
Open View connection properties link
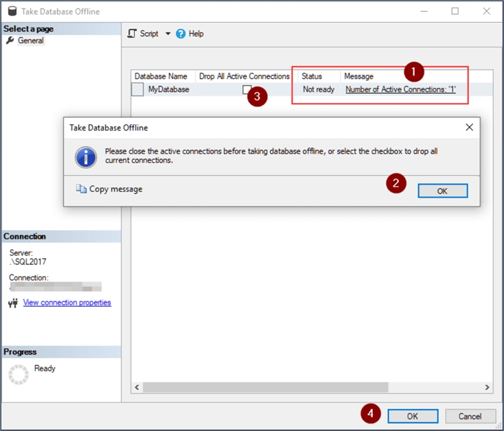click(67, 303)
